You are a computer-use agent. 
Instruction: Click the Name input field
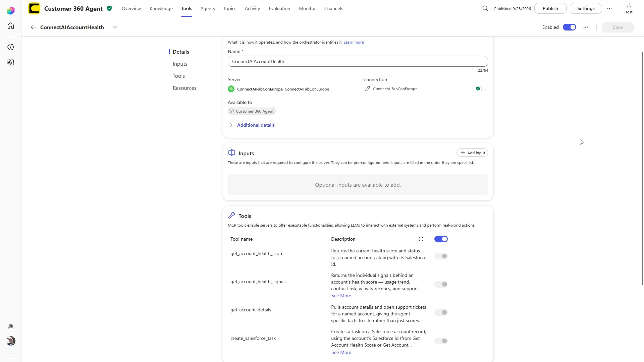point(358,61)
